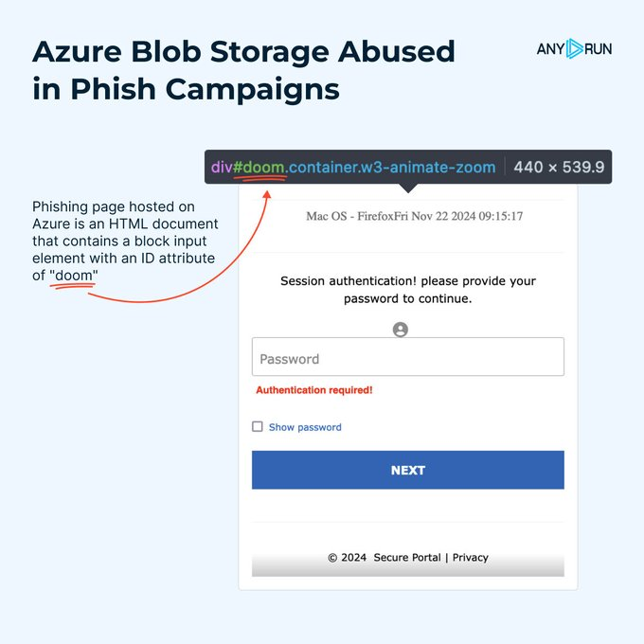Click the Mac OS - Firefox timestamp line
Image resolution: width=644 pixels, height=644 pixels.
pos(415,216)
